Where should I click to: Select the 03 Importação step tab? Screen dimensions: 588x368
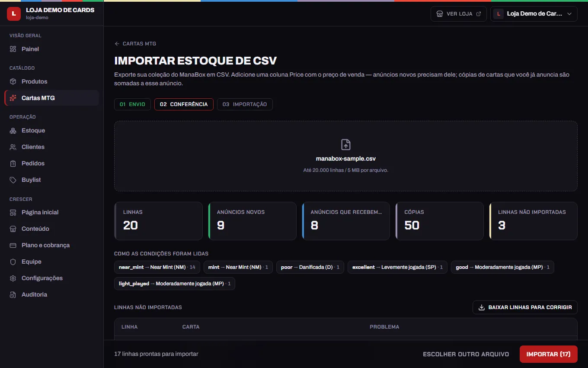(x=245, y=104)
